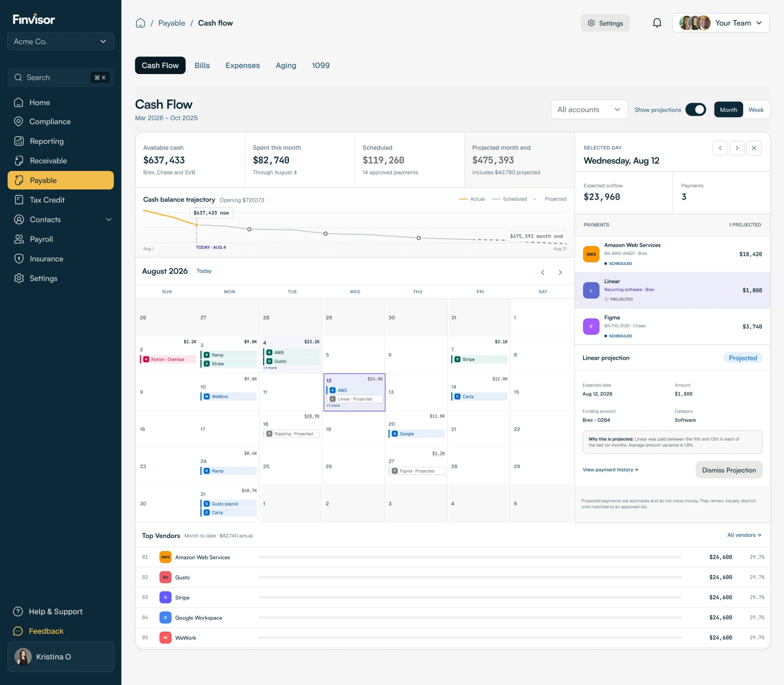Open Compliance in the sidebar
Image resolution: width=784 pixels, height=685 pixels.
[x=61, y=122]
